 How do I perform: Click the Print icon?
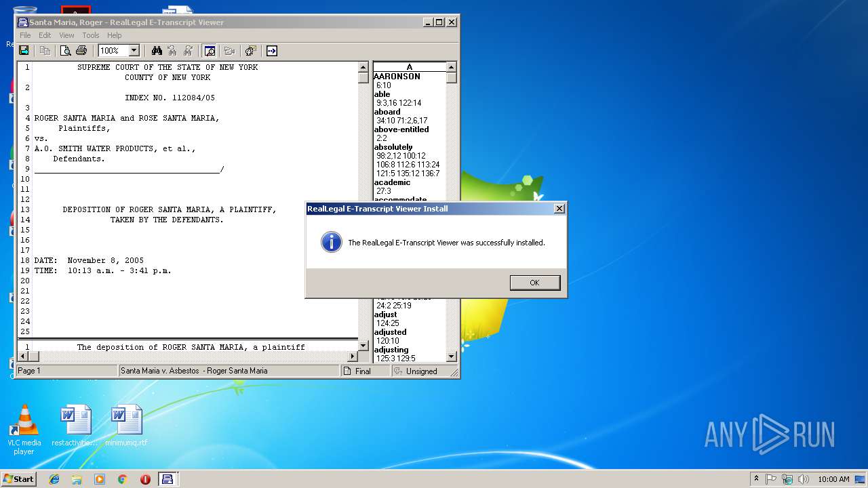[81, 51]
